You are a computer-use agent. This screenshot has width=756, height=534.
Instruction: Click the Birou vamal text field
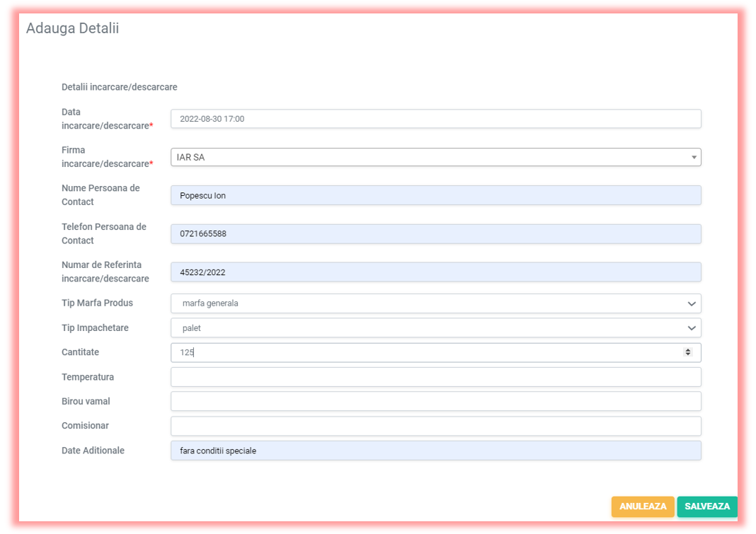(435, 401)
